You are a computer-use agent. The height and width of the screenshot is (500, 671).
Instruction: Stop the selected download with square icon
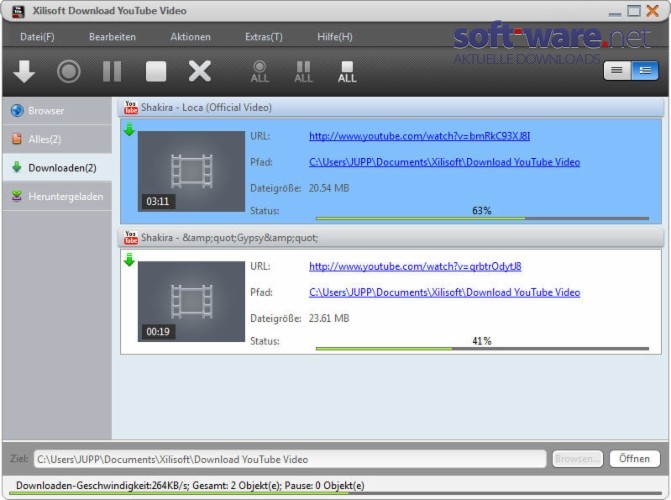(156, 71)
